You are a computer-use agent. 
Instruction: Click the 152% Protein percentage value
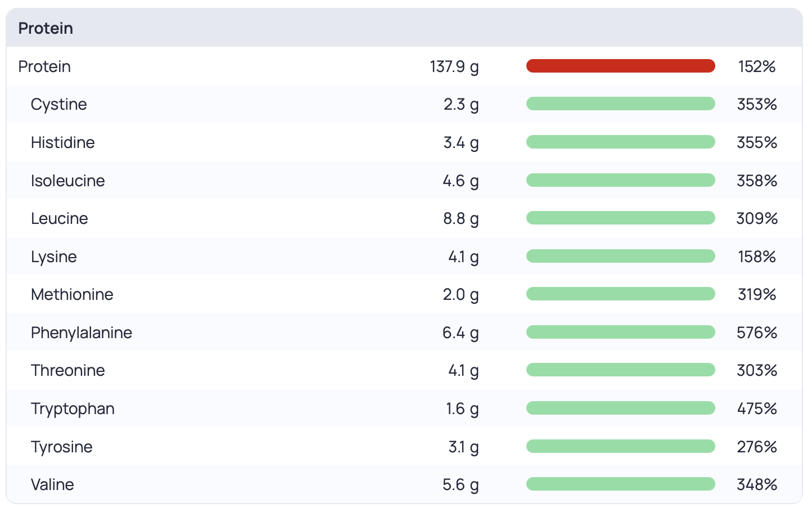756,66
